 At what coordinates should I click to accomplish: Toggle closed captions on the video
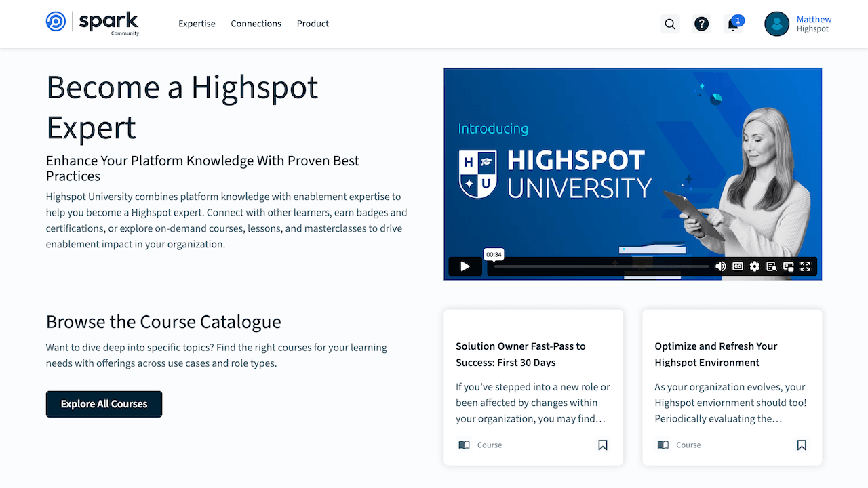[x=738, y=266]
